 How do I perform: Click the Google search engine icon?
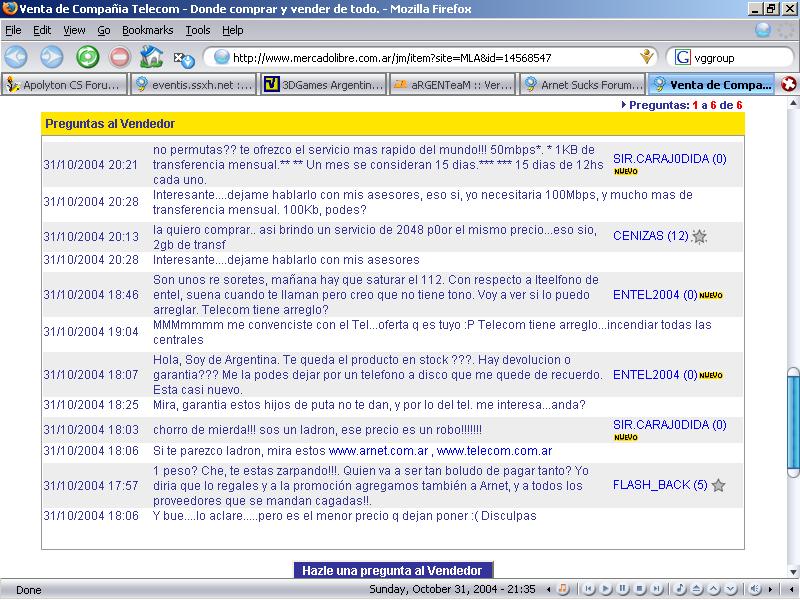point(683,57)
